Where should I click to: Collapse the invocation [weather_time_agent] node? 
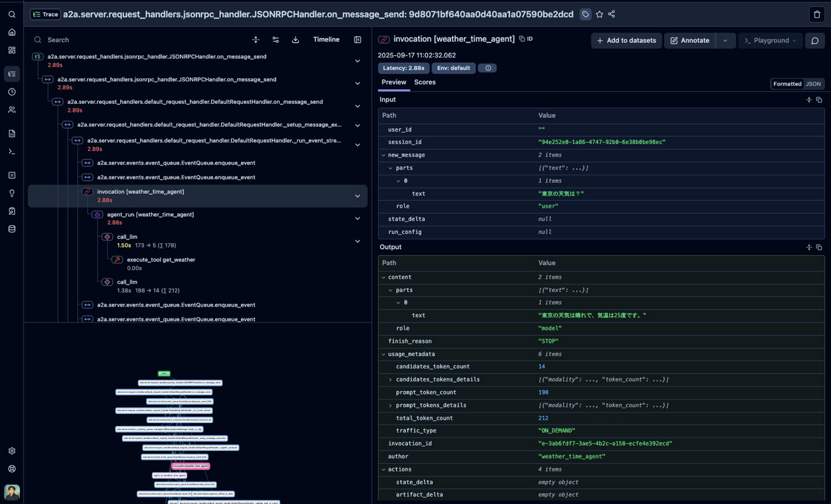tap(357, 196)
